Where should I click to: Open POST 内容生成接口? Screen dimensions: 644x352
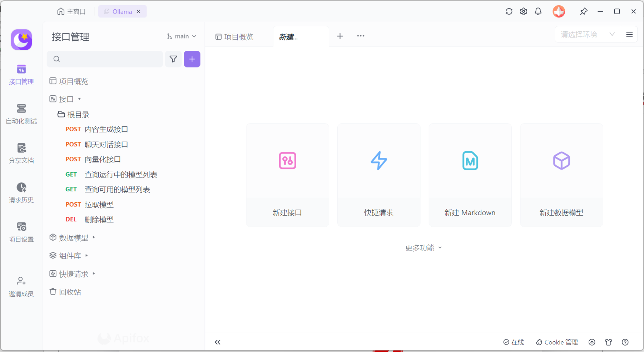click(97, 129)
